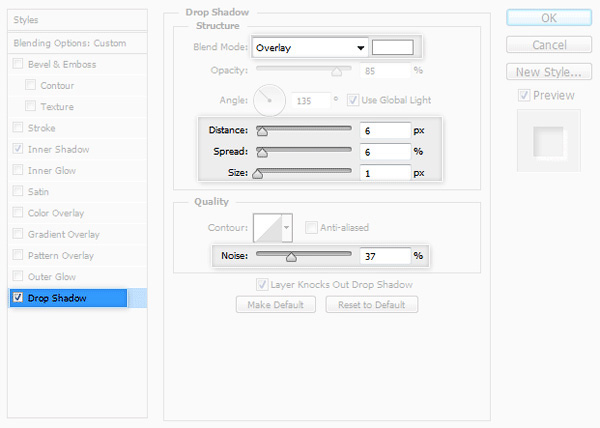Select the Inner Glow label
Screen dimensions: 600x428
coord(52,170)
